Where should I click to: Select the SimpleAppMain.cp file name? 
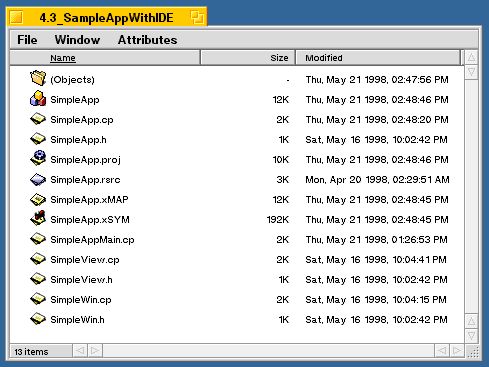coord(92,240)
